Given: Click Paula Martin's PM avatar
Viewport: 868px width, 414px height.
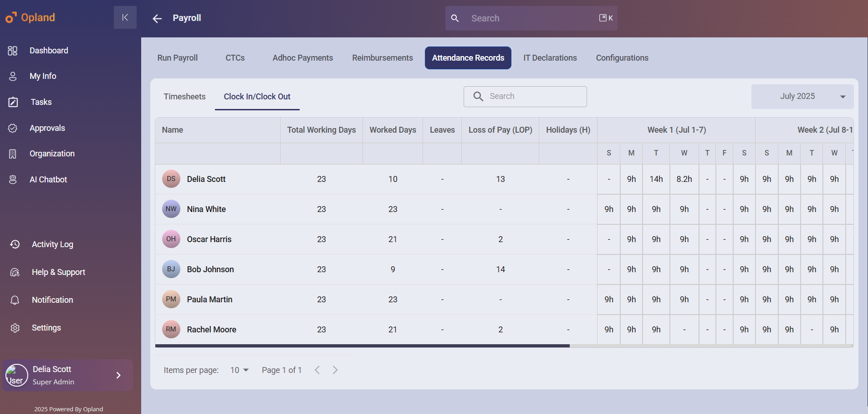Looking at the screenshot, I should [171, 299].
